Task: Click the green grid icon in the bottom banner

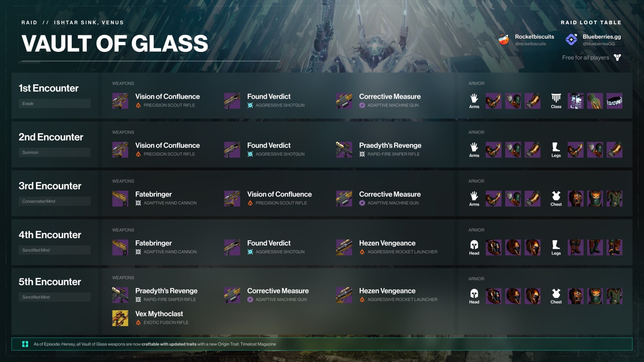Action: 25,344
